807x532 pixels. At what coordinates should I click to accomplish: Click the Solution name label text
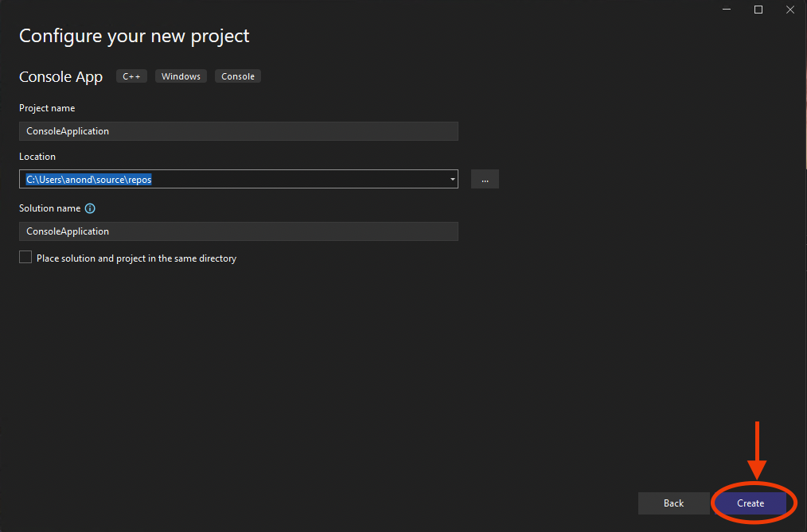tap(49, 208)
